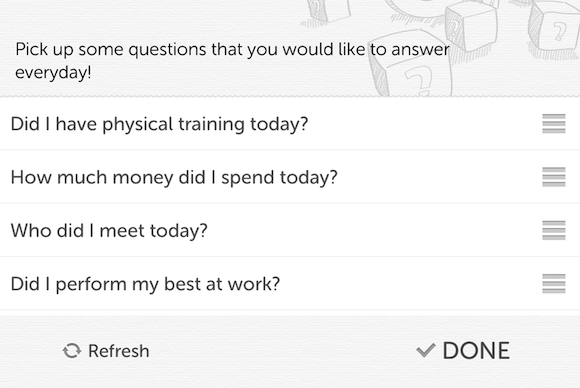The width and height of the screenshot is (580, 388).
Task: Click reorder handle for money spent question
Action: pyautogui.click(x=554, y=177)
